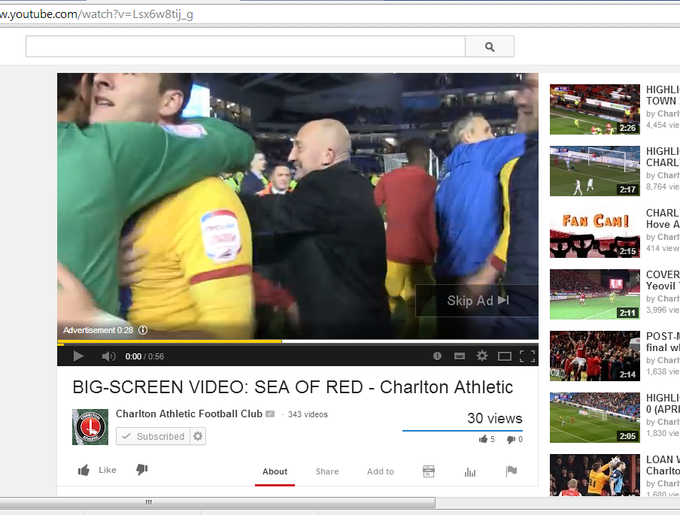Open the 2:11 Yeovil video thumbnail

pos(595,294)
